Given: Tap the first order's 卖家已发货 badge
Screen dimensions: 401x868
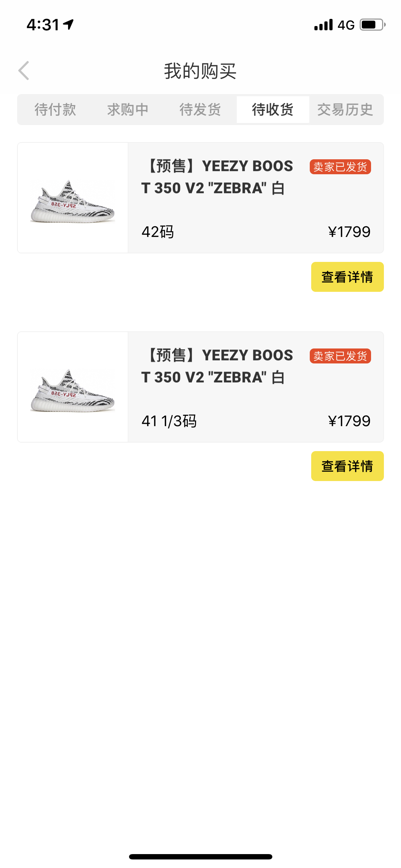Looking at the screenshot, I should [340, 167].
